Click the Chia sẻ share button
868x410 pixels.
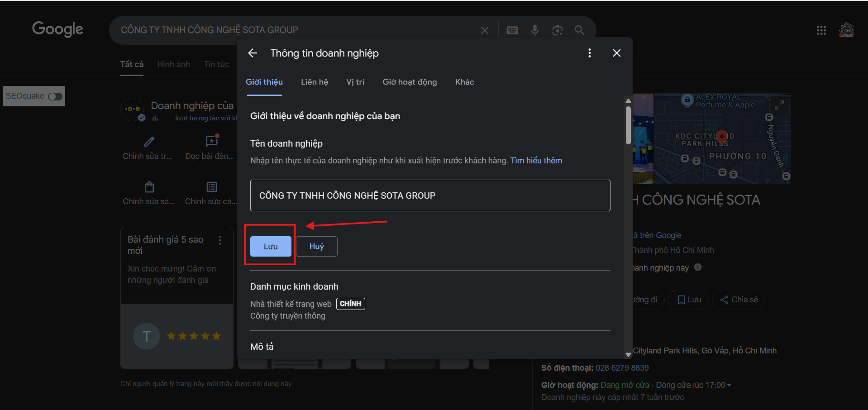point(739,300)
